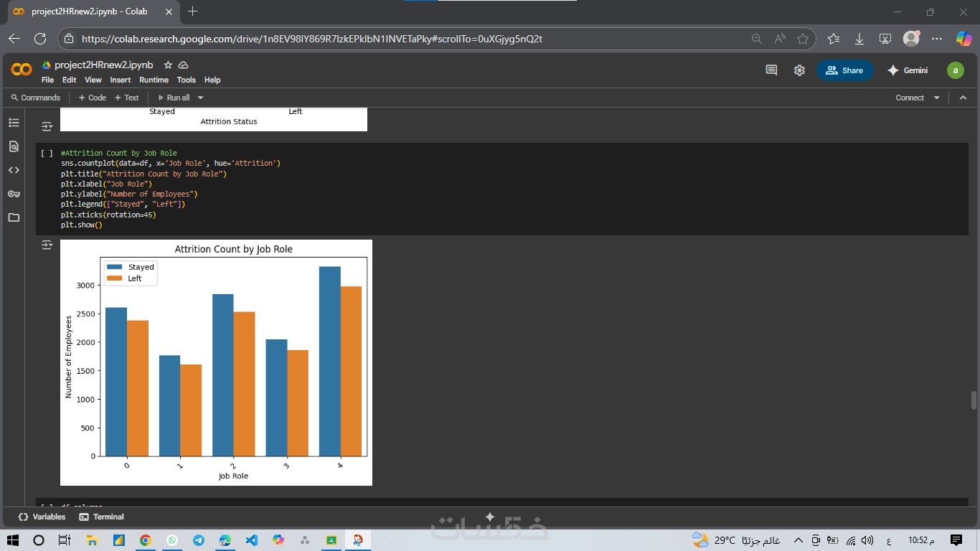Activate the Read aloud icon

[x=780, y=39]
